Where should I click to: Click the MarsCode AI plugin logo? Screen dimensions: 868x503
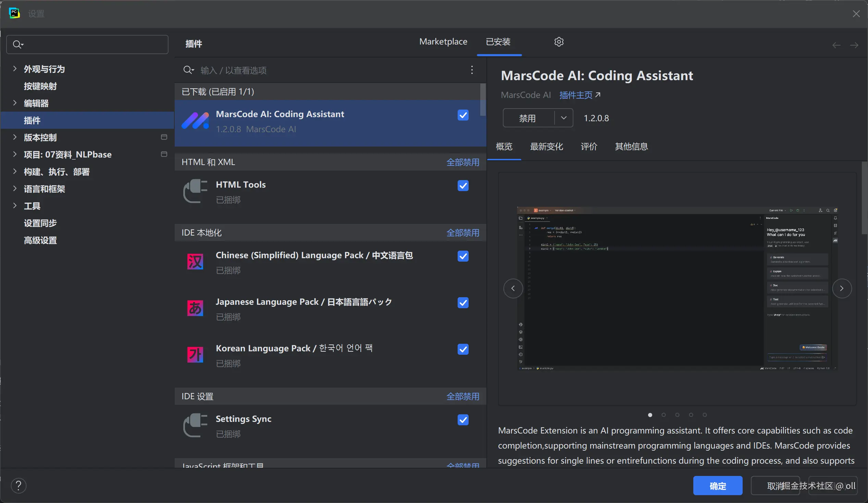(x=195, y=121)
